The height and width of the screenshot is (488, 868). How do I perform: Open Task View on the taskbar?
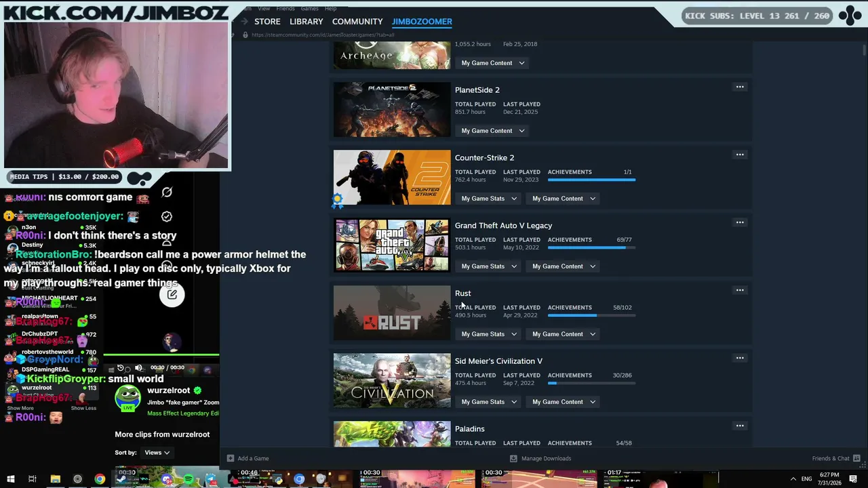[x=32, y=479]
